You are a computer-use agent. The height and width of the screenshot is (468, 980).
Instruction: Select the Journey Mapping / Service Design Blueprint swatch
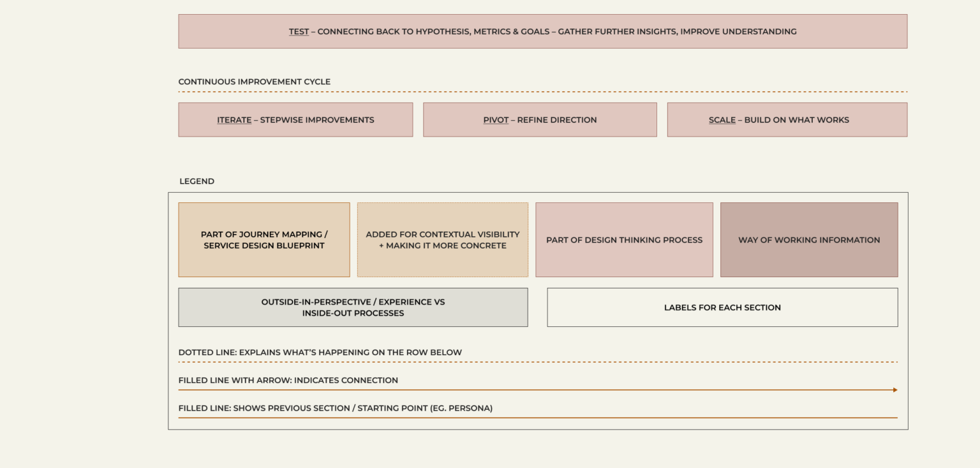point(264,240)
